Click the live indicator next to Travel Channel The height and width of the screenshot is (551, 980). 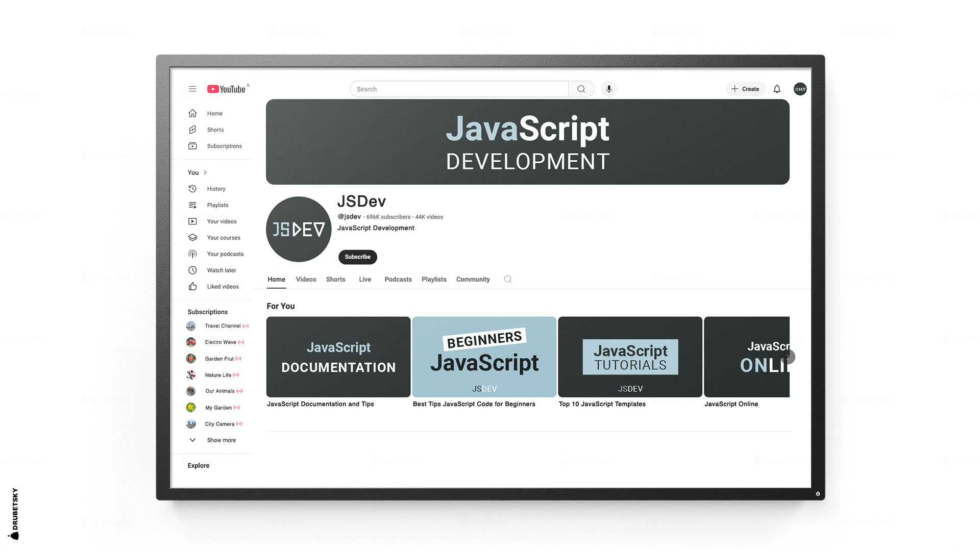pos(246,326)
